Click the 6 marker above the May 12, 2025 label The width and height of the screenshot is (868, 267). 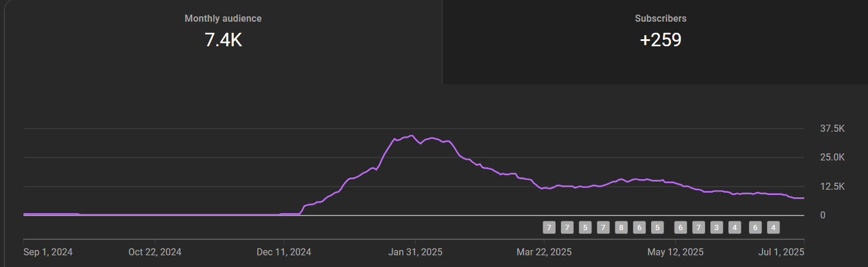[x=680, y=228]
